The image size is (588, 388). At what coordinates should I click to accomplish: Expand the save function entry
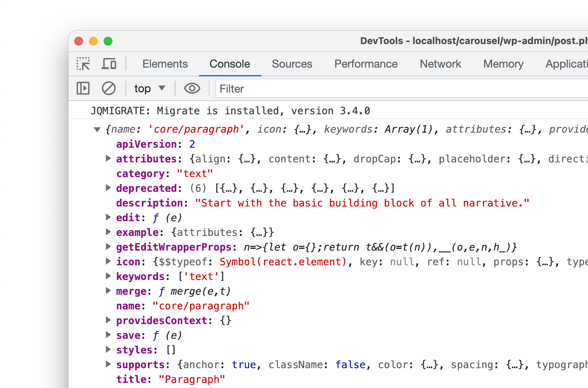click(108, 335)
